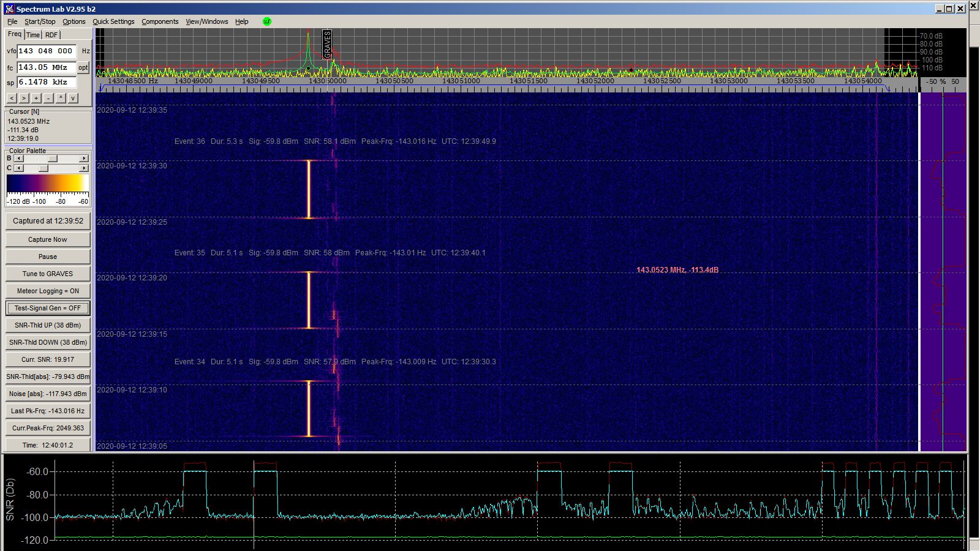This screenshot has width=980, height=551.
Task: Click the Time: 12:40:01.2 button
Action: click(48, 445)
